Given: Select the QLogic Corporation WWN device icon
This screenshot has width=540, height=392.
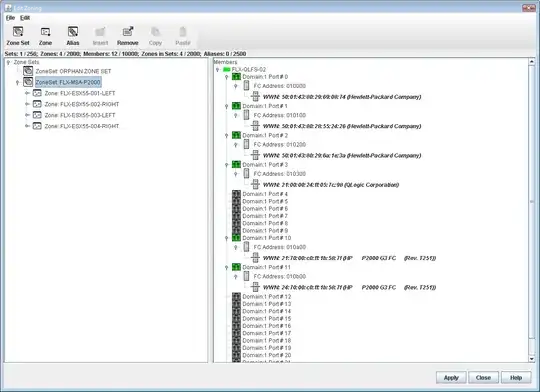Looking at the screenshot, I should (255, 184).
